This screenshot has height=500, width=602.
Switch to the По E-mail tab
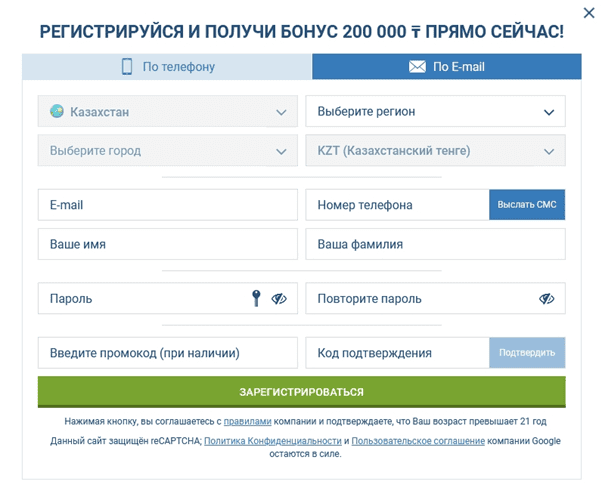click(x=447, y=67)
